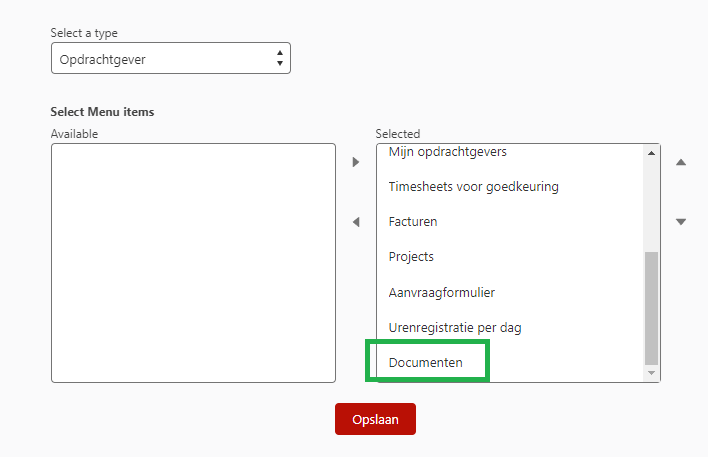Click the move left arrow between lists
Image resolution: width=708 pixels, height=457 pixels.
click(355, 222)
